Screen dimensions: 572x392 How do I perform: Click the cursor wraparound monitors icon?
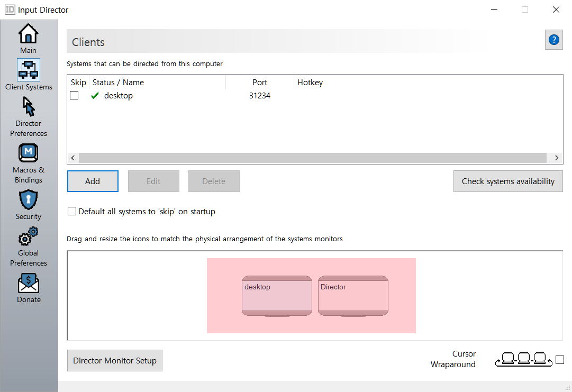[x=523, y=359]
